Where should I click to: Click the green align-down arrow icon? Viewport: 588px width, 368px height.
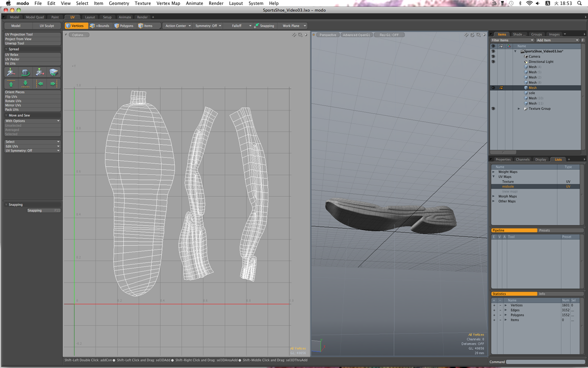pos(25,84)
